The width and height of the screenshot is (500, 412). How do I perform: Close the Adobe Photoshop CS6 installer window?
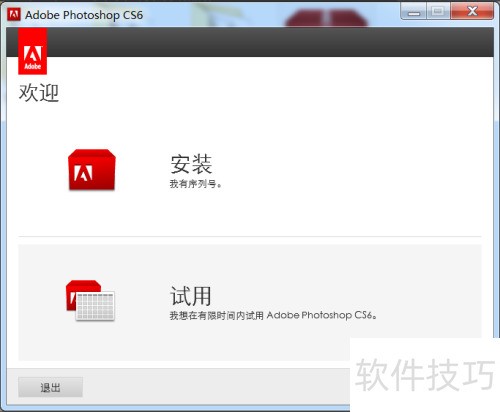[x=472, y=11]
